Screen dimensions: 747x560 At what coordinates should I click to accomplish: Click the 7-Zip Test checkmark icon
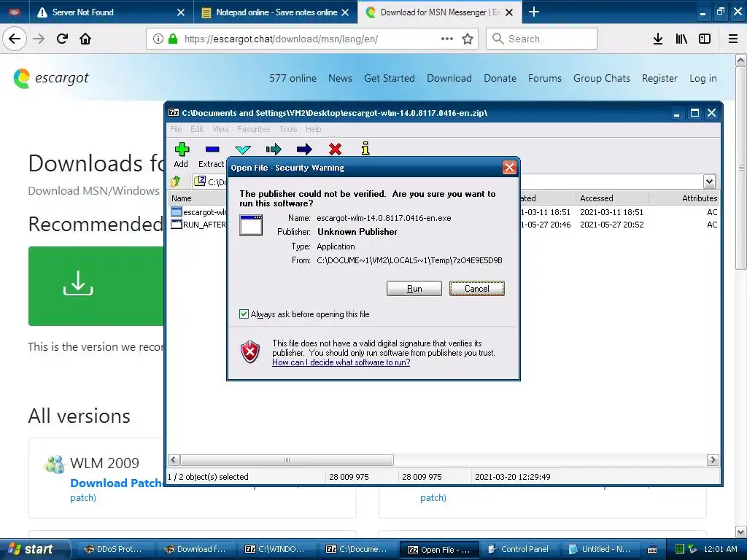click(243, 149)
